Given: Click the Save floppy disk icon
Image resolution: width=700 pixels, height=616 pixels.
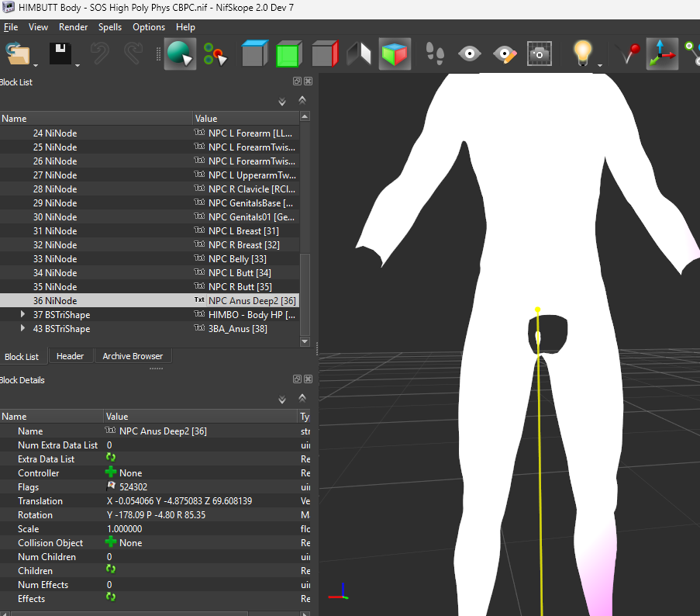Looking at the screenshot, I should tap(60, 54).
